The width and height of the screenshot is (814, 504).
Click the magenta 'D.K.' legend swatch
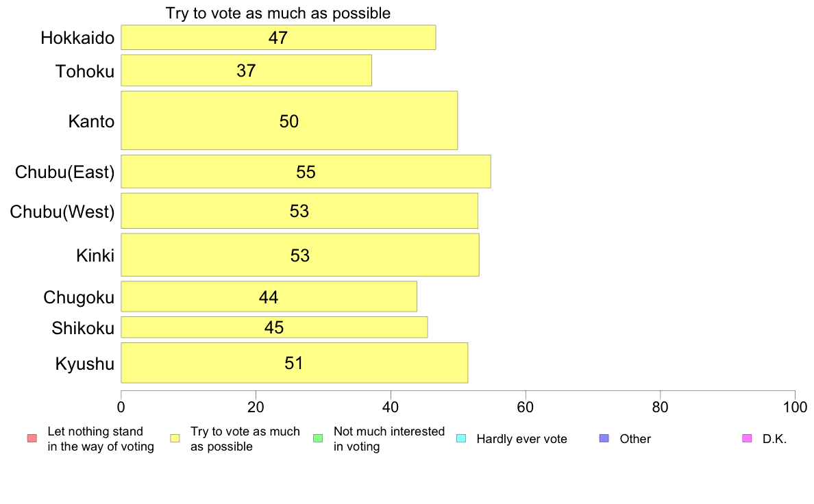pyautogui.click(x=747, y=438)
